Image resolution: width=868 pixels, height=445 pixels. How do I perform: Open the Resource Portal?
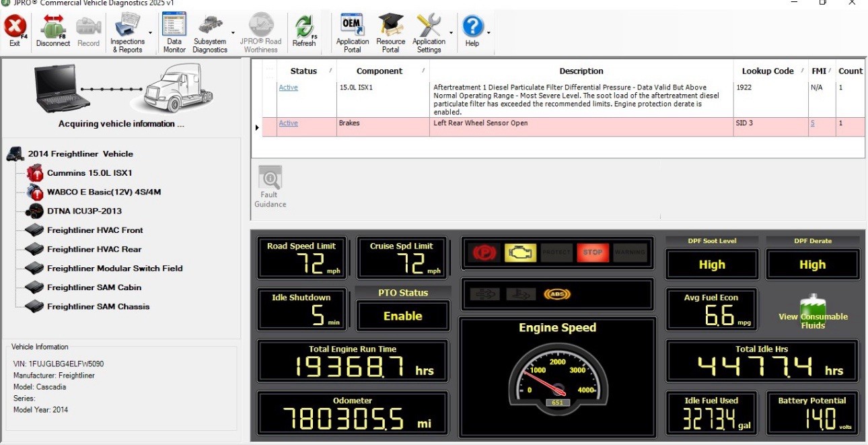click(390, 32)
